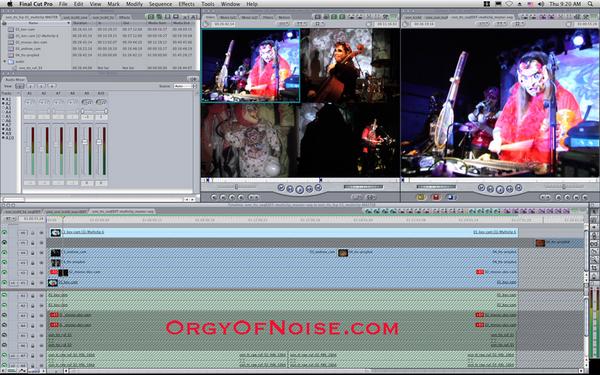Viewport: 600px width, 375px height.
Task: Open the File menu
Action: point(63,4)
